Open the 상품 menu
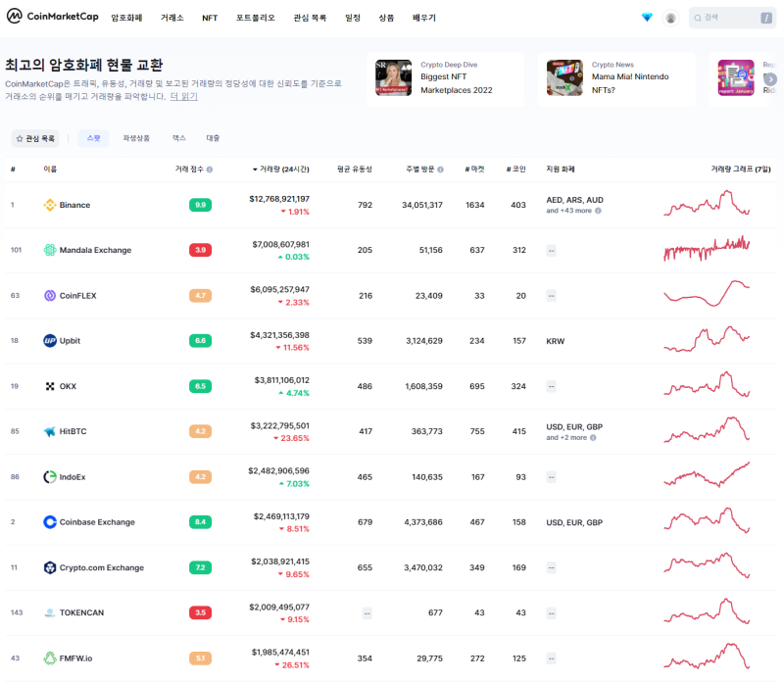The height and width of the screenshot is (682, 784). (386, 18)
